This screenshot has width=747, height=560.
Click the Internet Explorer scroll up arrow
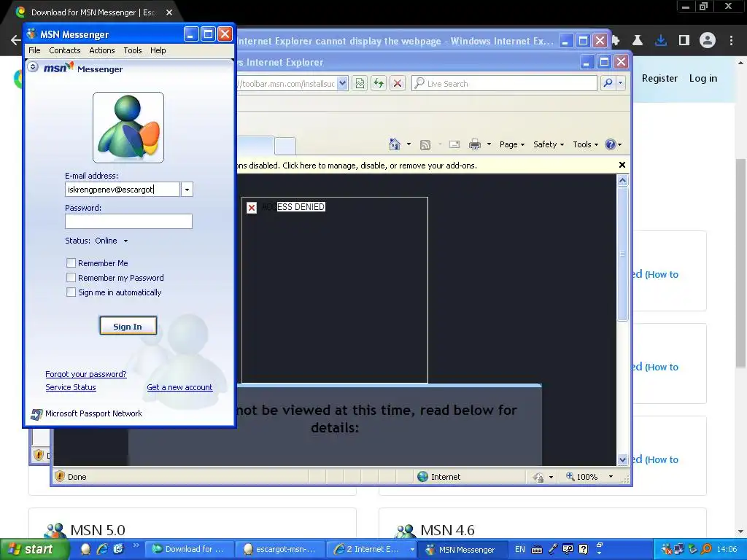622,181
